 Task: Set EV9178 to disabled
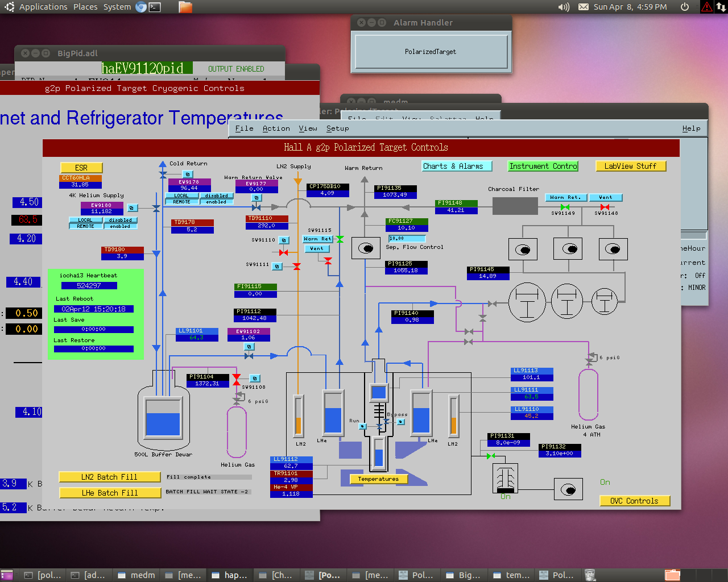click(x=216, y=196)
